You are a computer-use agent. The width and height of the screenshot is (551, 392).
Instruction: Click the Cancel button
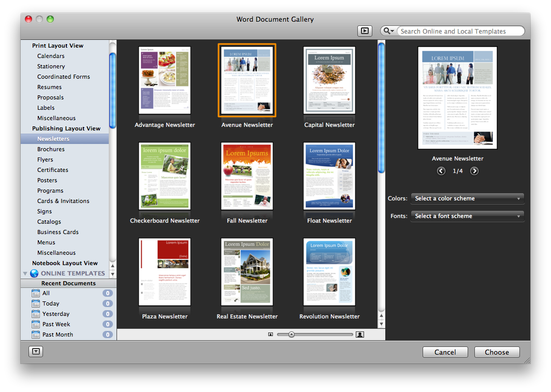[445, 352]
